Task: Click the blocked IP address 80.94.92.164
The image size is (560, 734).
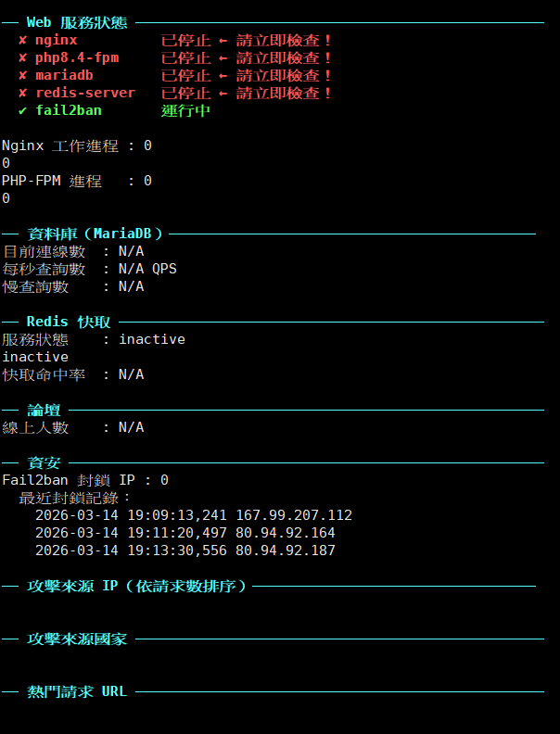Action: 286,533
